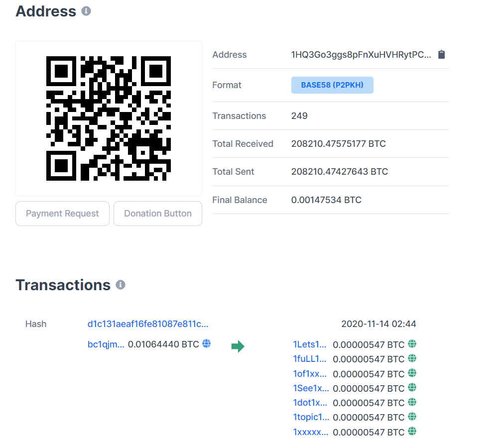Click the Final Balance field label

click(240, 200)
